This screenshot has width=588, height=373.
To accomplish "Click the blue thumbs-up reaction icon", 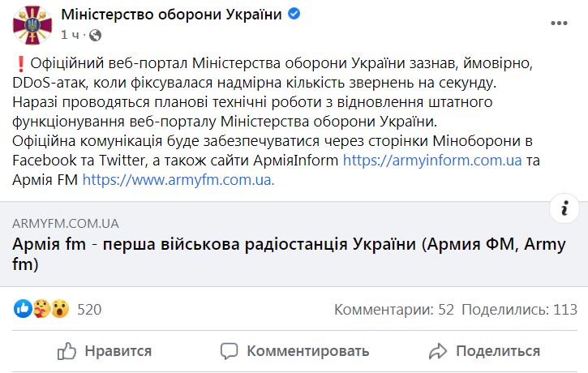I will click(23, 309).
